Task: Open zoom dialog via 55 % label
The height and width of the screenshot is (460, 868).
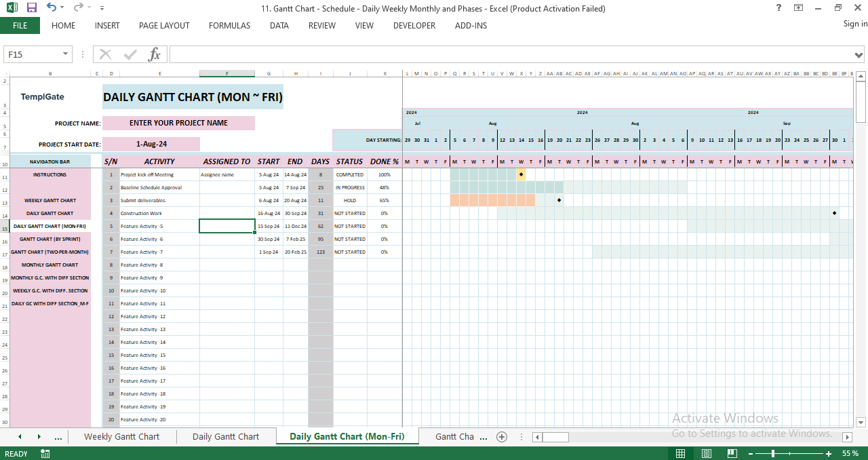Action: (x=850, y=453)
